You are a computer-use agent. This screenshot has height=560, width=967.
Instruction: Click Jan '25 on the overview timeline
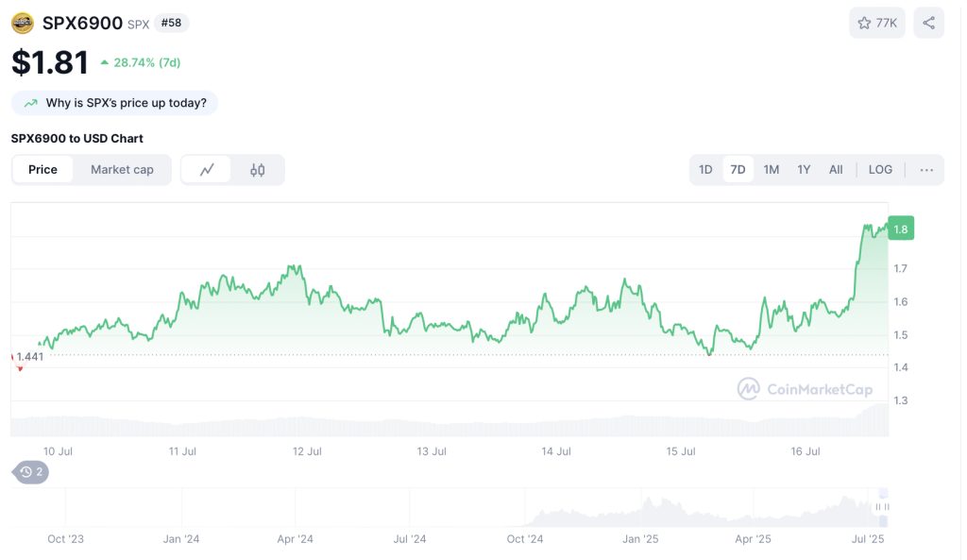[x=641, y=539]
